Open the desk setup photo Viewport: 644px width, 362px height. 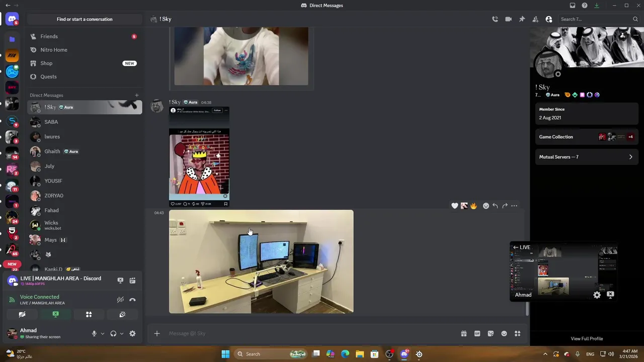pos(261,261)
